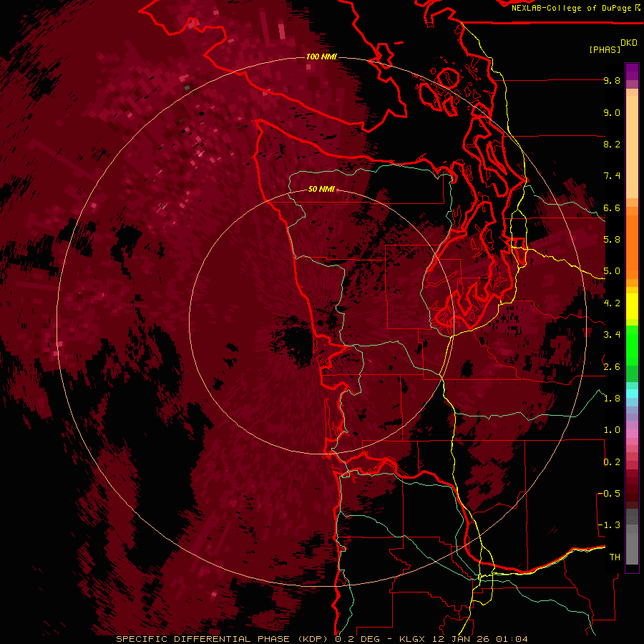This screenshot has width=644, height=644.
Task: Select the 9.8 legend value
Action: [612, 80]
